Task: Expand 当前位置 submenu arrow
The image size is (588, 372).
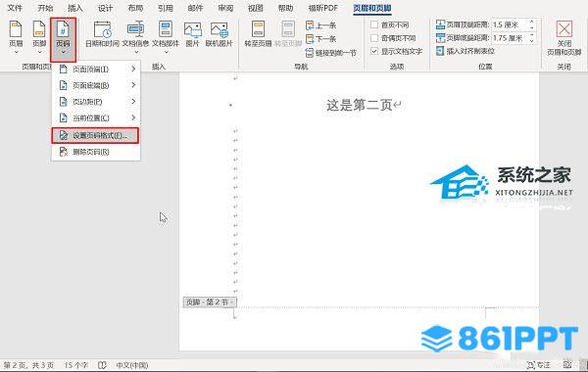Action: tap(133, 117)
